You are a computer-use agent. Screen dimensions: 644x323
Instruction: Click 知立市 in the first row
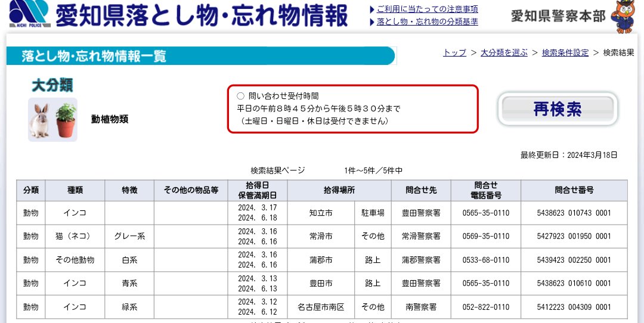tap(321, 213)
